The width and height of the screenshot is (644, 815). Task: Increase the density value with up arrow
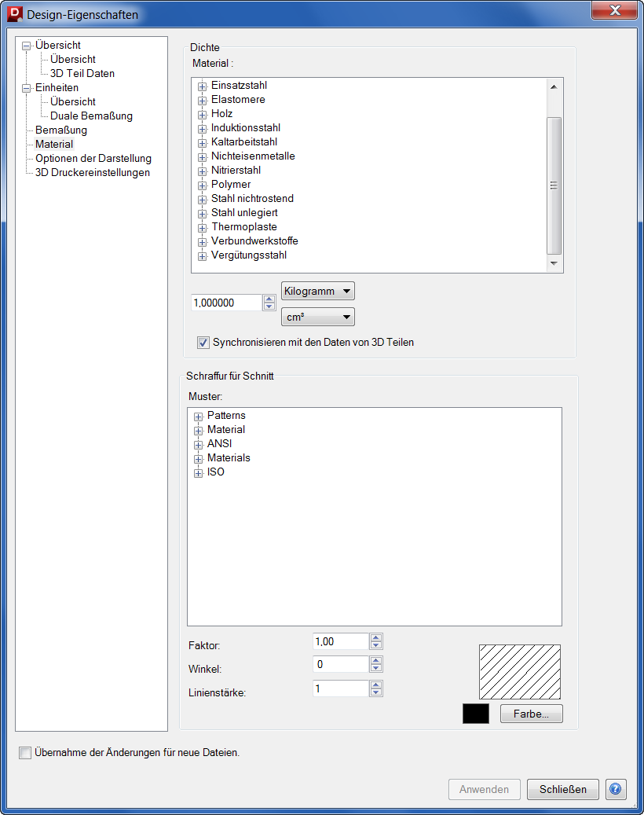coord(269,299)
